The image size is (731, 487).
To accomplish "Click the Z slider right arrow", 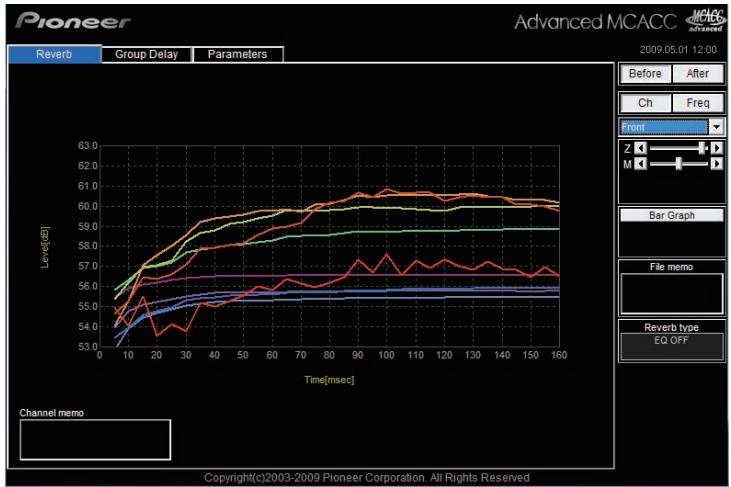I will pyautogui.click(x=717, y=148).
